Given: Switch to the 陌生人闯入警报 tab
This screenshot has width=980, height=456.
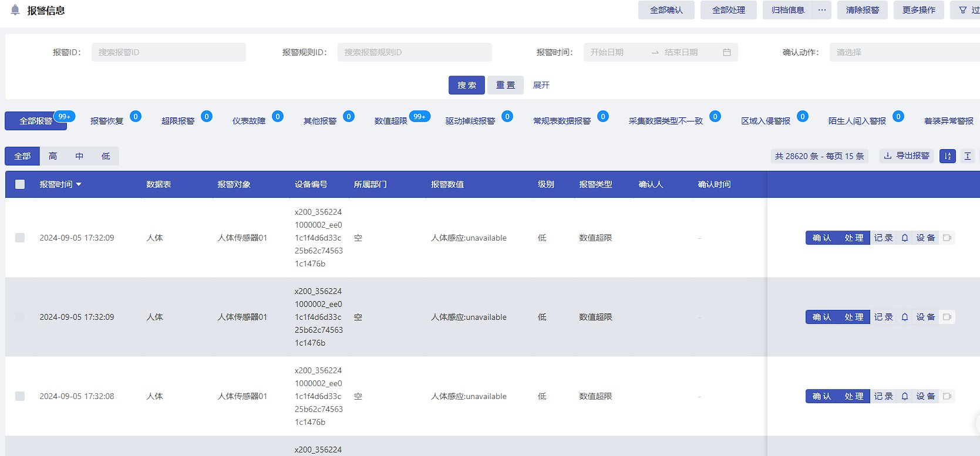Looking at the screenshot, I should (857, 121).
